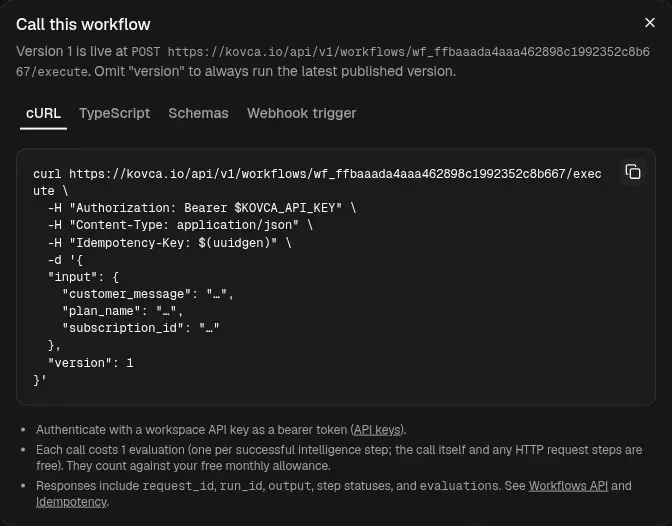The image size is (672, 526).
Task: Click the Call this workflow heading
Action: 83,24
